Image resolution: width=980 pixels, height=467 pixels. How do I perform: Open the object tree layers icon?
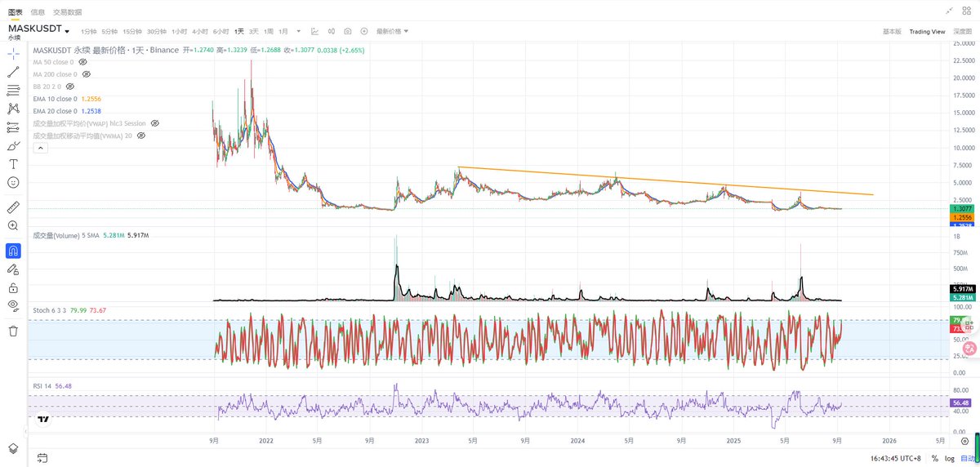point(13,448)
